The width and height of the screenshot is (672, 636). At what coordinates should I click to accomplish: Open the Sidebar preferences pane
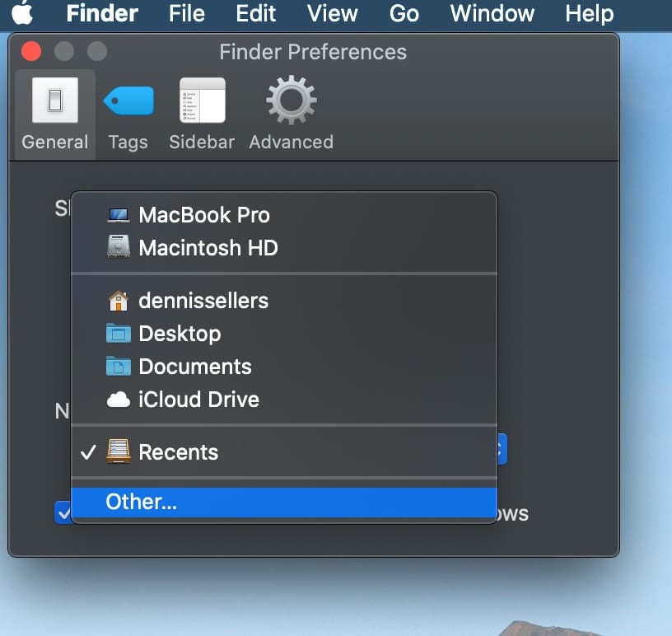pos(202,102)
